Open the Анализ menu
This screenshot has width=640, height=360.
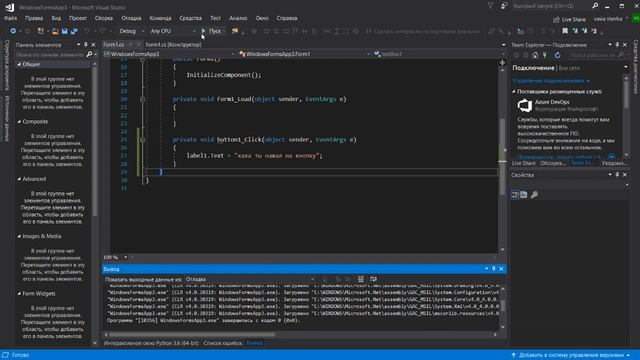238,18
